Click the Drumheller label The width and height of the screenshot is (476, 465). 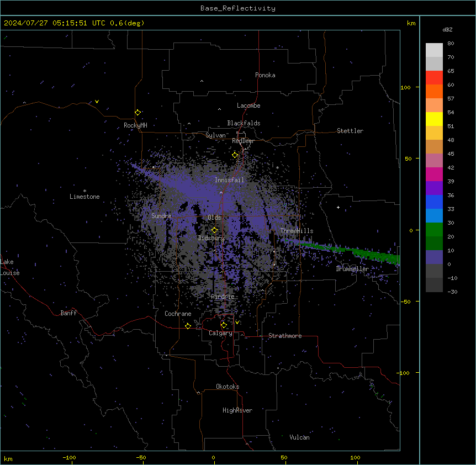click(x=352, y=269)
